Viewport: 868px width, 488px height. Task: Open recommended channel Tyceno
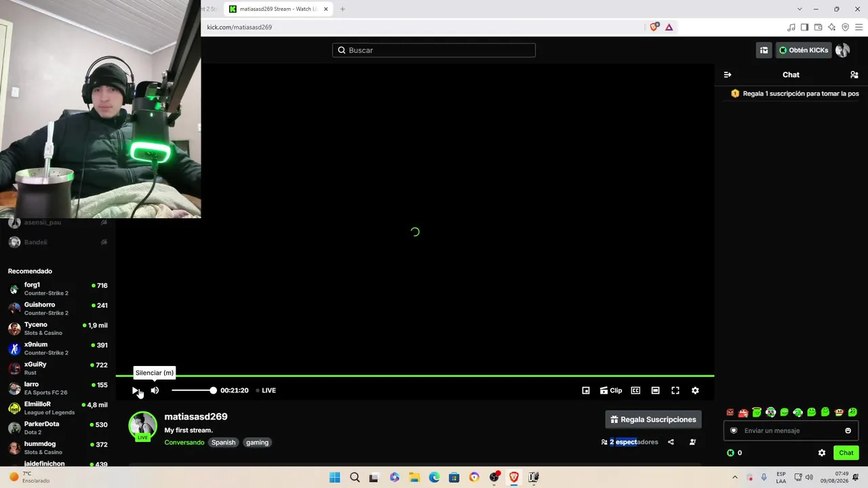(58, 329)
